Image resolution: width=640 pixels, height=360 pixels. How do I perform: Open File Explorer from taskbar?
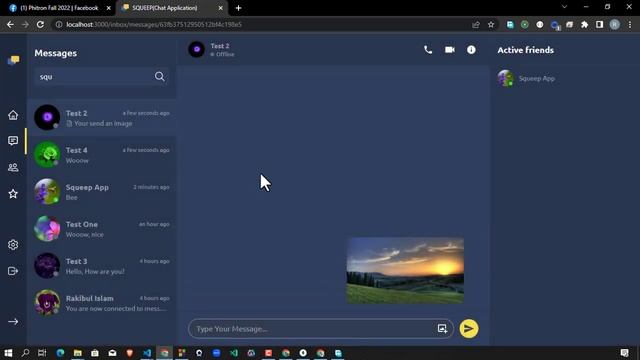(78, 353)
